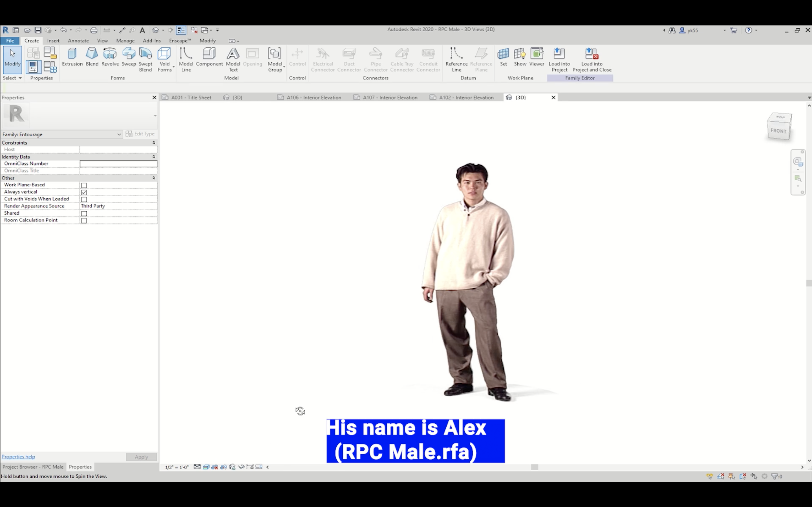Open the Insert ribbon tab
Image resolution: width=812 pixels, height=507 pixels.
tap(53, 41)
